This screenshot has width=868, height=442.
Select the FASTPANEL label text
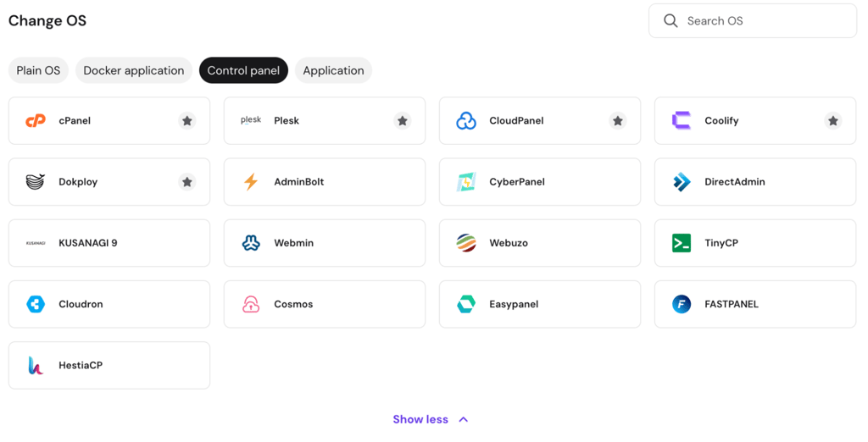pyautogui.click(x=732, y=304)
